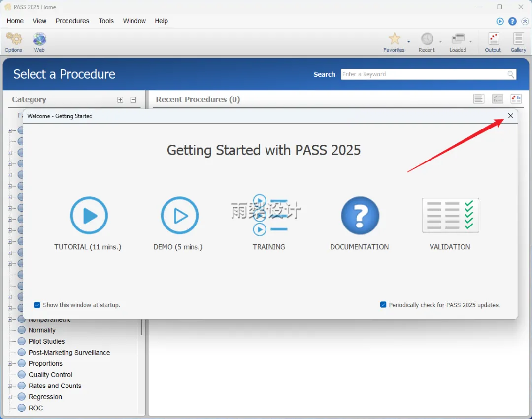Screen dimensions: 532x419
Task: Open the Tools menu
Action: 106,21
